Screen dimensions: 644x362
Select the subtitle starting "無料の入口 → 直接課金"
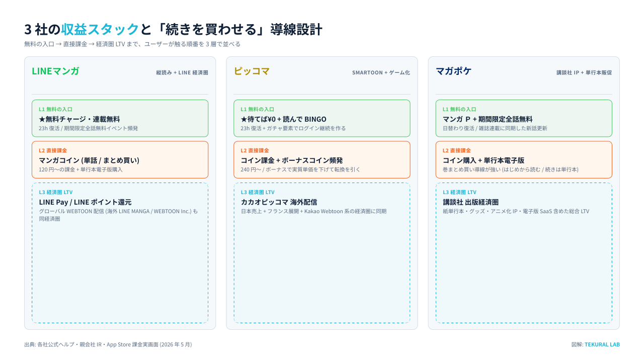[132, 44]
